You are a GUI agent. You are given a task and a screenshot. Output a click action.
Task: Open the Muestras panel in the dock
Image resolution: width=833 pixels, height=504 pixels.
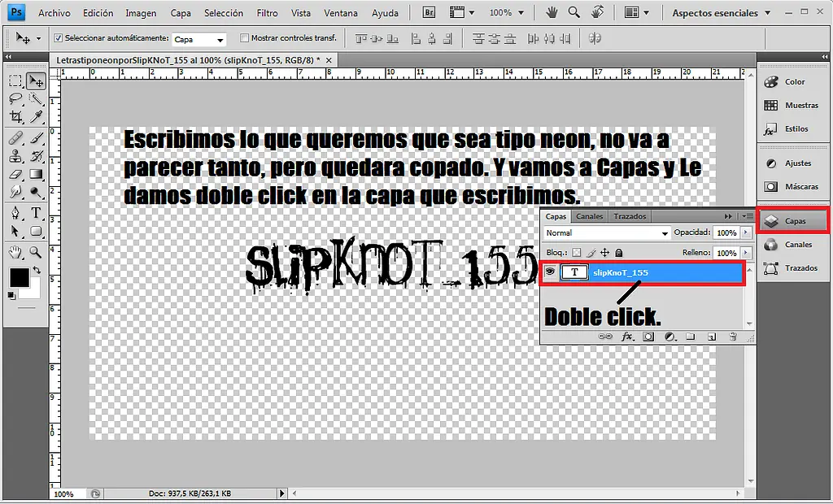click(x=793, y=105)
